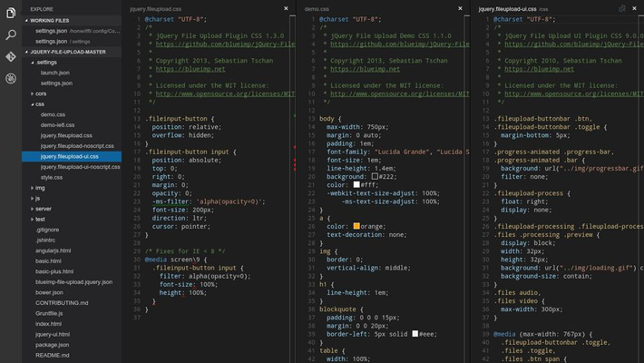Screen dimensions: 644x363
Task: Select highlighted jquery.fileupload-ui.css file
Action: click(72, 157)
